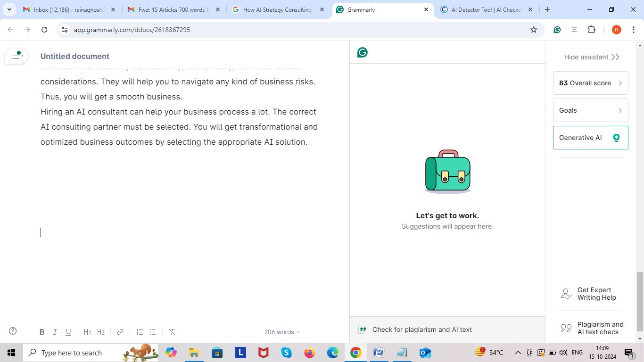Create a bulleted list
Viewport: 644px width, 362px height.
pos(153,332)
